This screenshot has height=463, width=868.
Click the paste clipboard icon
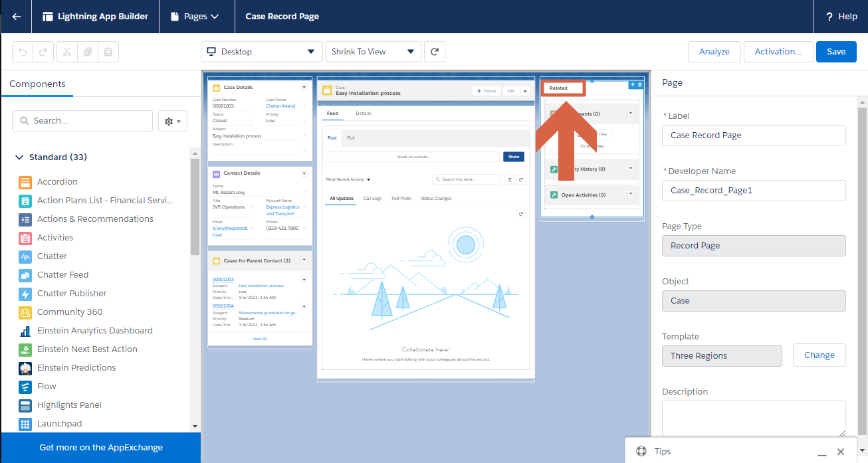coord(108,52)
